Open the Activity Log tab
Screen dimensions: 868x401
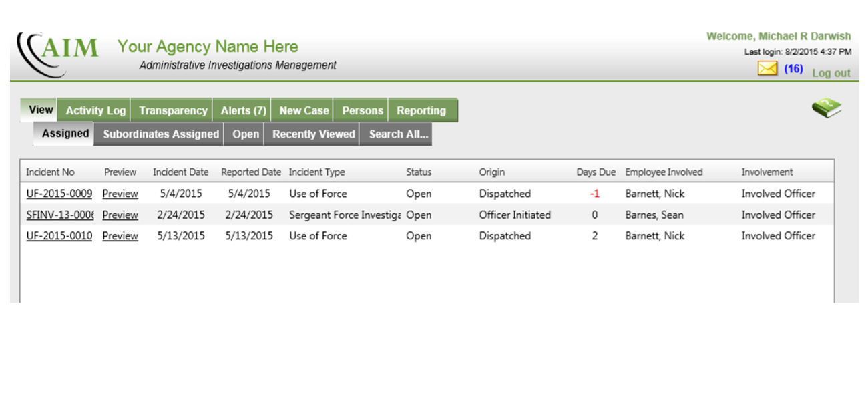95,110
